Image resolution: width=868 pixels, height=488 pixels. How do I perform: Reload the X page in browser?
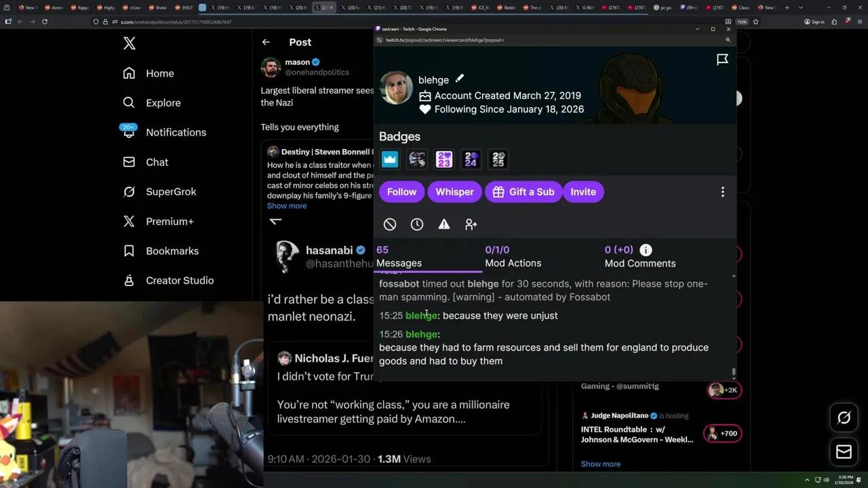click(x=45, y=22)
